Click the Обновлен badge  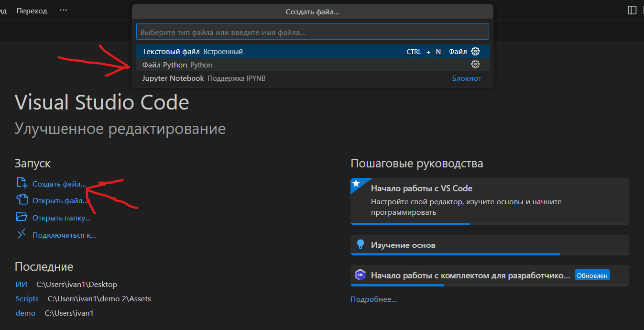tap(592, 275)
